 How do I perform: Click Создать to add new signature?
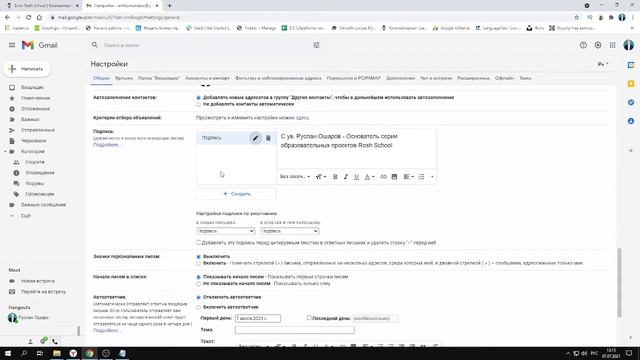click(237, 193)
